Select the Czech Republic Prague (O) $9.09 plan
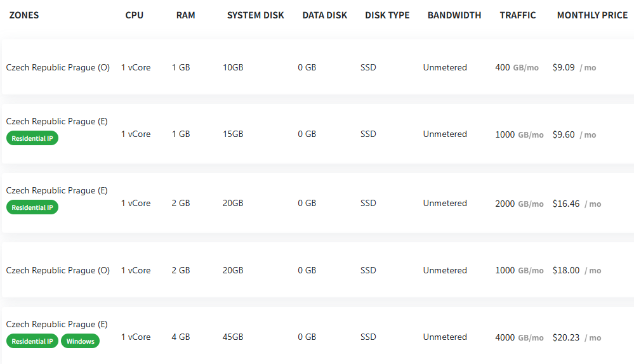This screenshot has width=634, height=364. point(318,67)
